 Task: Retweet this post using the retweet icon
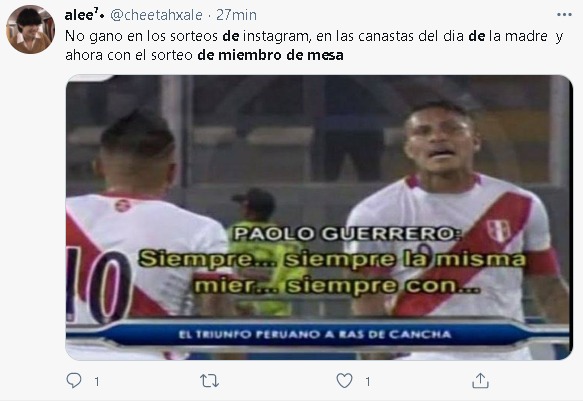click(209, 381)
